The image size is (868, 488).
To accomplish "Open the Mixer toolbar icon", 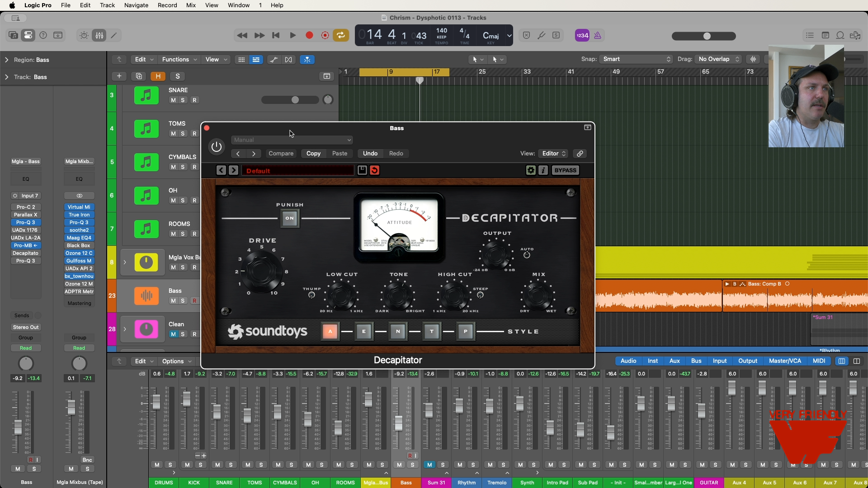I will (x=99, y=35).
